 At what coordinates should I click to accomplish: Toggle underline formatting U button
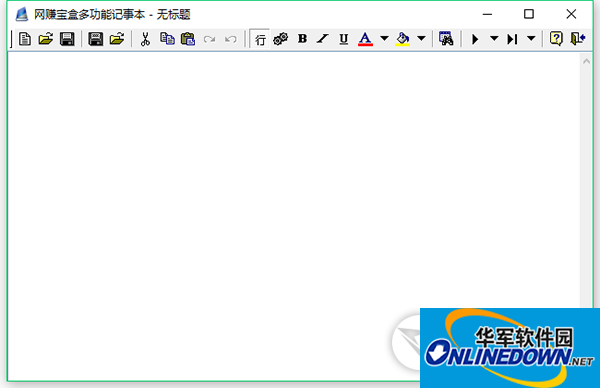(x=344, y=39)
